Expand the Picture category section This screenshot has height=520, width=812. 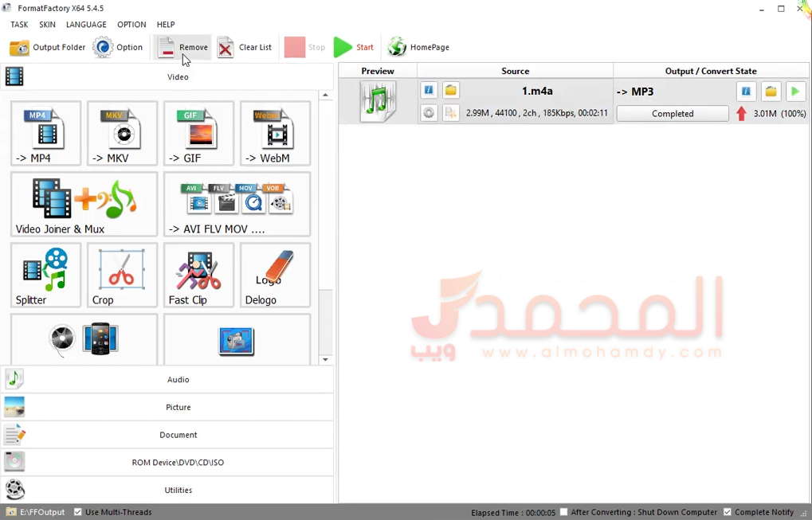178,408
